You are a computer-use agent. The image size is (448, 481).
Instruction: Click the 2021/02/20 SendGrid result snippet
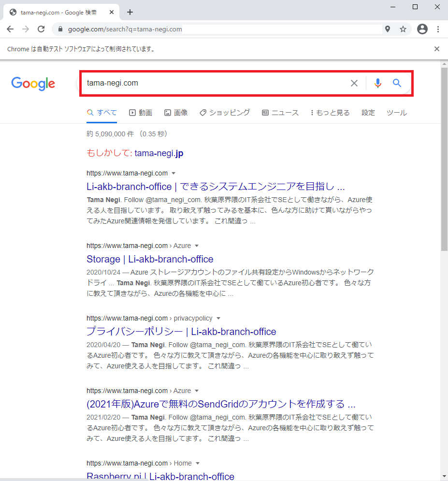[x=231, y=428]
